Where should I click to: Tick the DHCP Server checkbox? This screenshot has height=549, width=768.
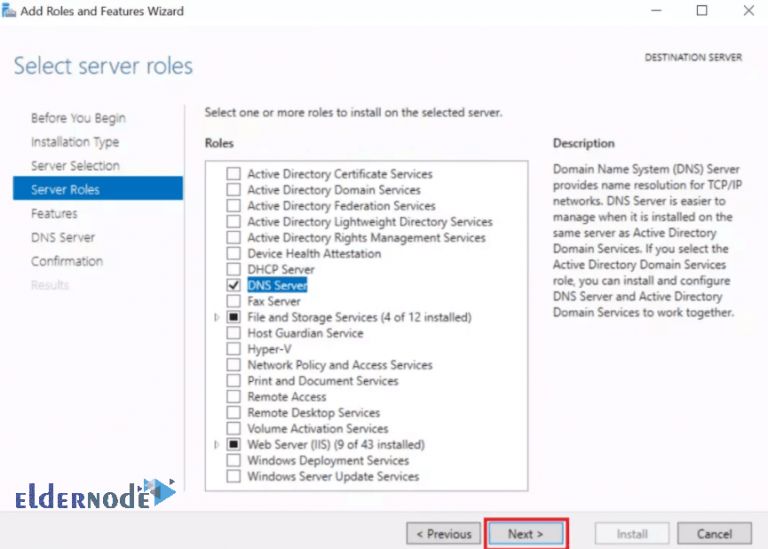click(233, 270)
